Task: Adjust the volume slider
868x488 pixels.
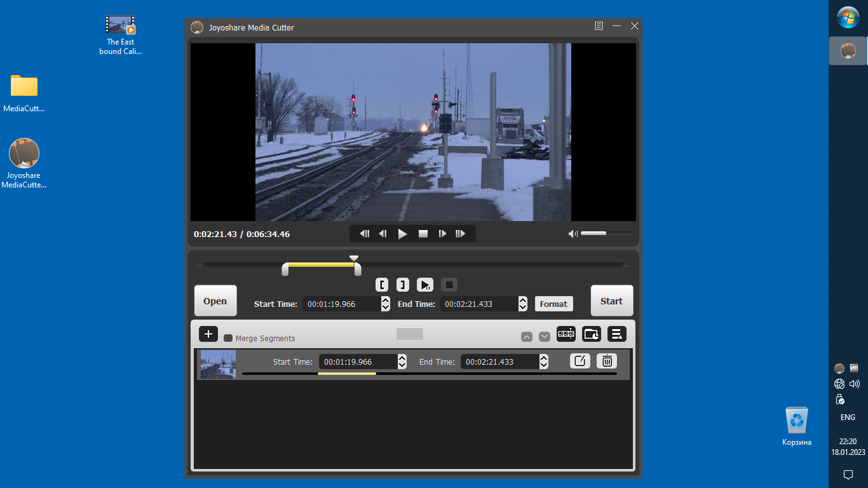Action: (606, 233)
